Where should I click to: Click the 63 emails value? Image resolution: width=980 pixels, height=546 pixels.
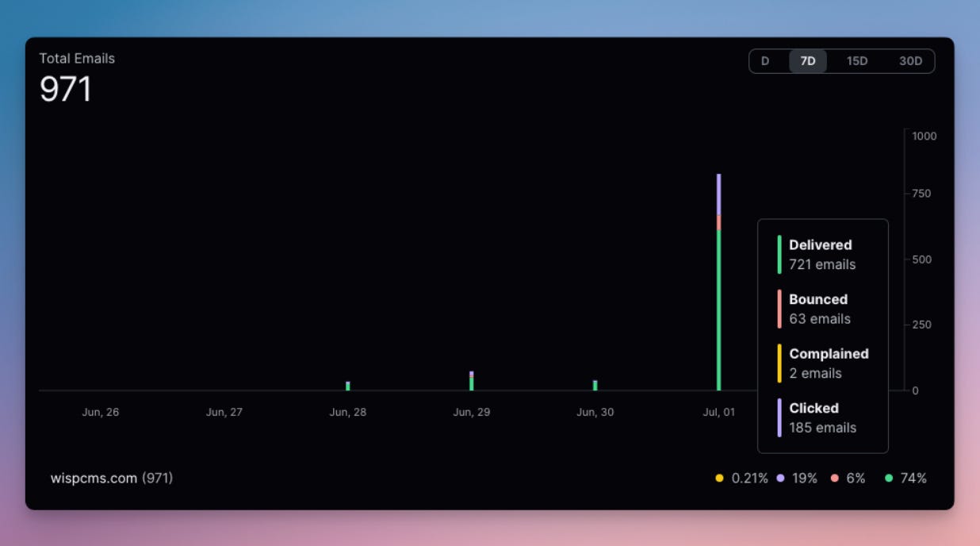820,319
